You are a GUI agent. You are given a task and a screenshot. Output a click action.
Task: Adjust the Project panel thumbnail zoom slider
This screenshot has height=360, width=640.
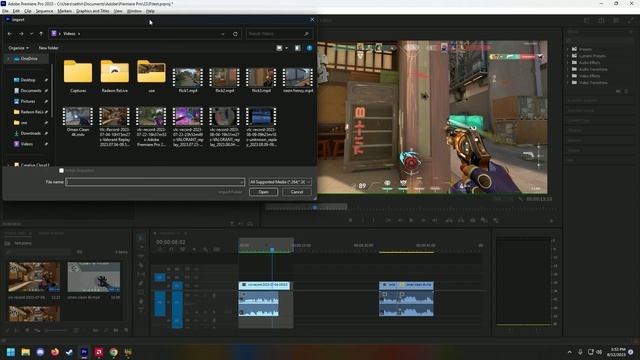[x=56, y=330]
